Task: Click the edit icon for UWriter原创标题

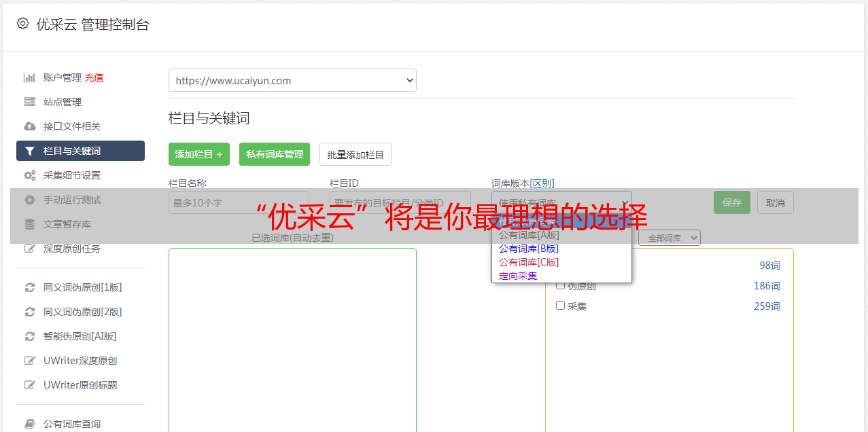Action: 29,385
